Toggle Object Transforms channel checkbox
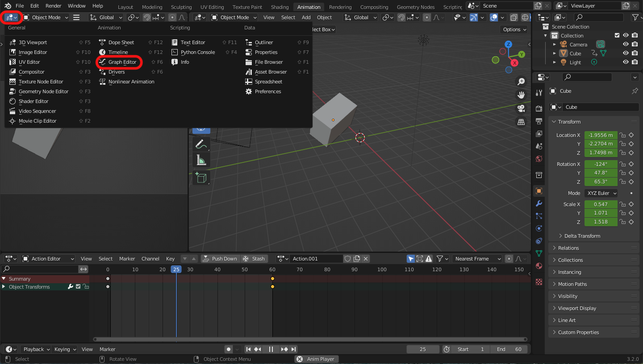643x364 pixels. (x=78, y=287)
